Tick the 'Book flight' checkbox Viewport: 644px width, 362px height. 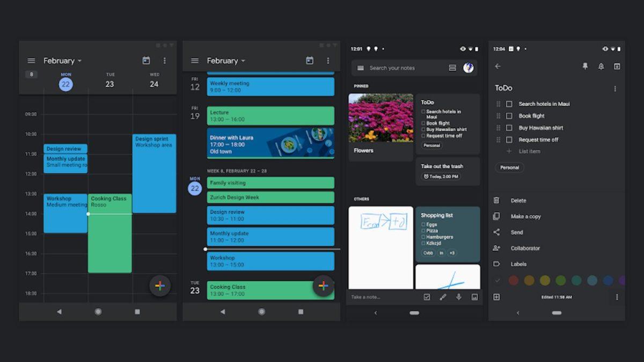(x=509, y=116)
